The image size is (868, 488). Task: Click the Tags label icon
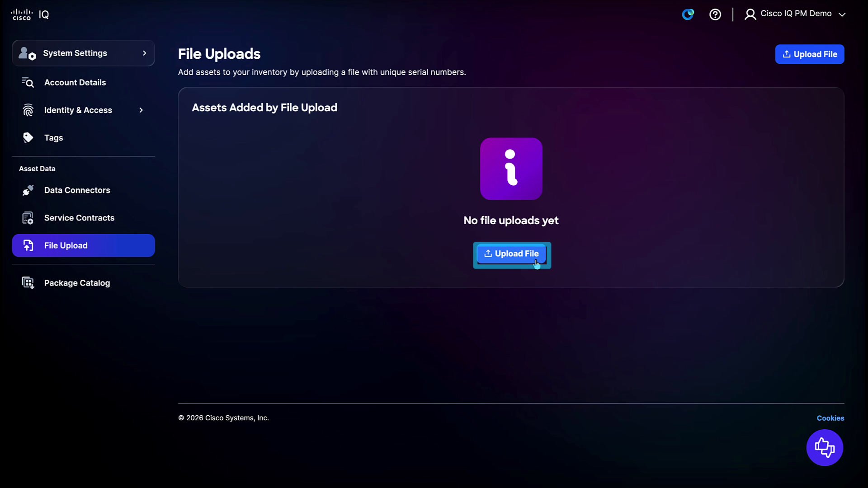(28, 137)
